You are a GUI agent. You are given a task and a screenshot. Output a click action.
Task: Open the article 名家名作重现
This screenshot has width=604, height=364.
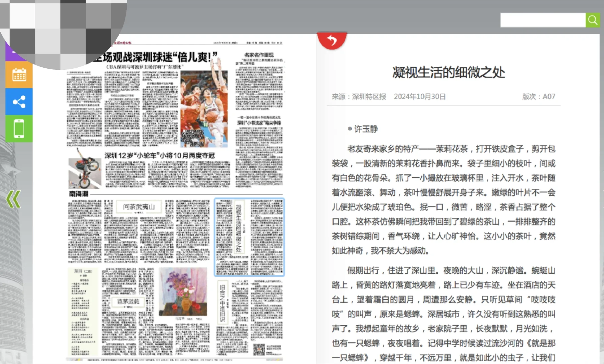259,55
